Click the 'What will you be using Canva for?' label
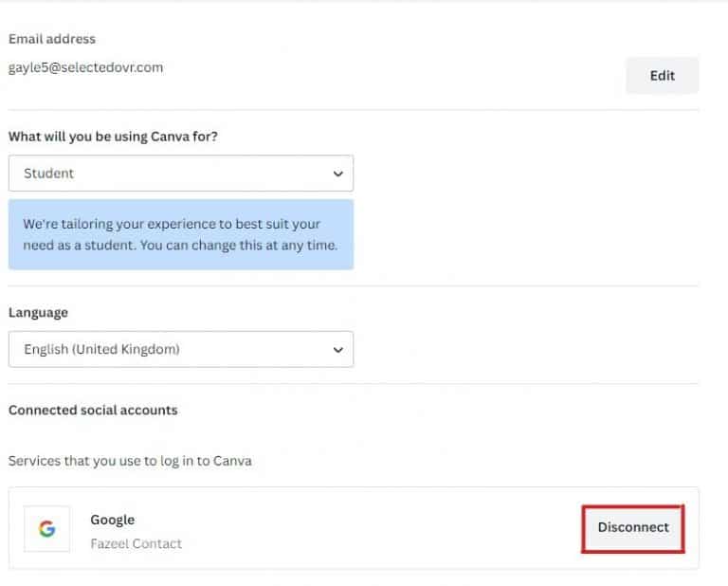The height and width of the screenshot is (586, 728). pos(113,136)
